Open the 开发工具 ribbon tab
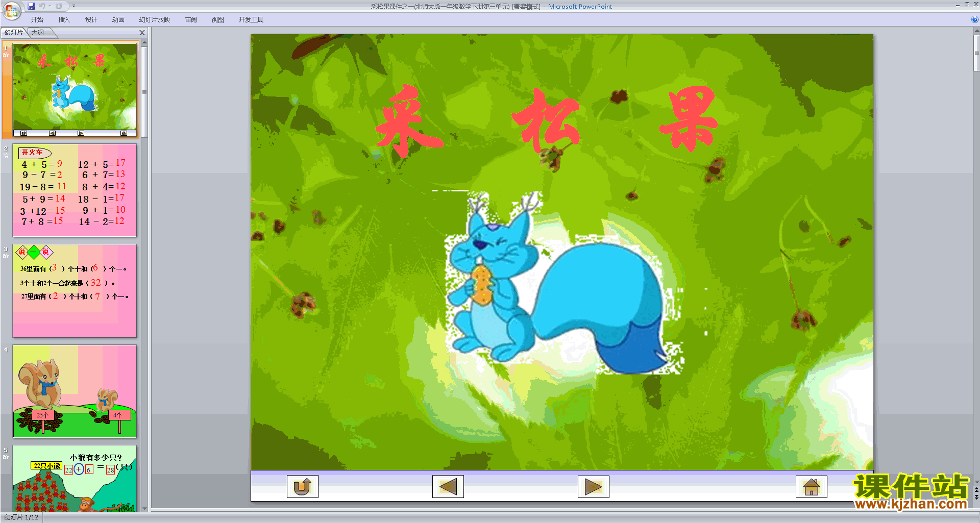The width and height of the screenshot is (980, 523). click(251, 19)
